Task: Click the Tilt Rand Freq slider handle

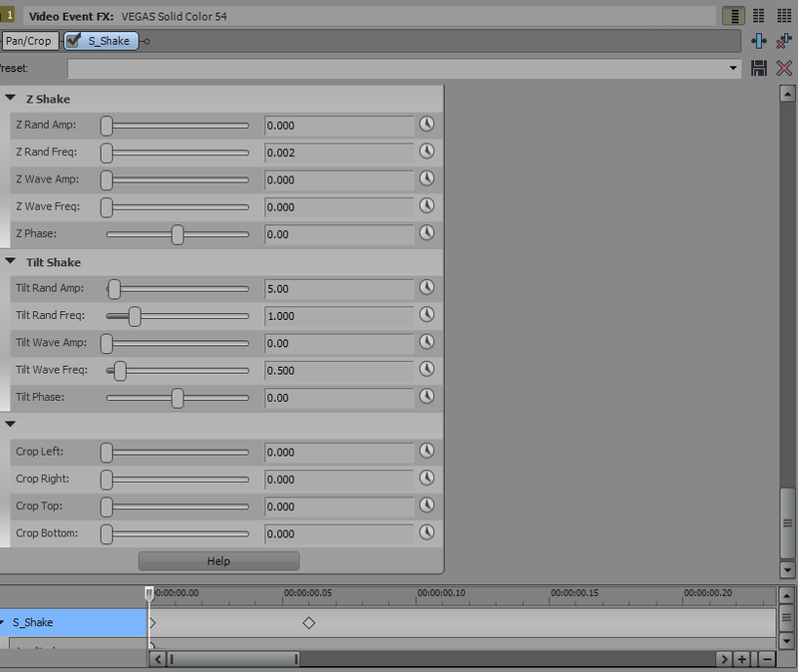Action: coord(135,316)
